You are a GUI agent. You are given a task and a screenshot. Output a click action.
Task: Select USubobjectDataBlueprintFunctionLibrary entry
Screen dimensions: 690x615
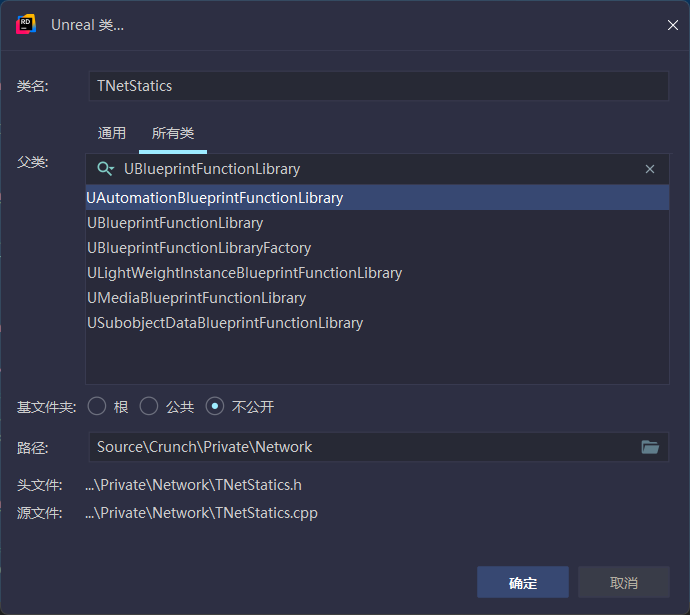[378, 323]
